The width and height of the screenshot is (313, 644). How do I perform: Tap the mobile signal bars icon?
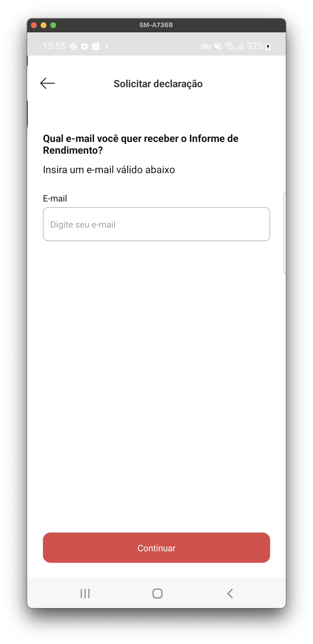pos(240,46)
